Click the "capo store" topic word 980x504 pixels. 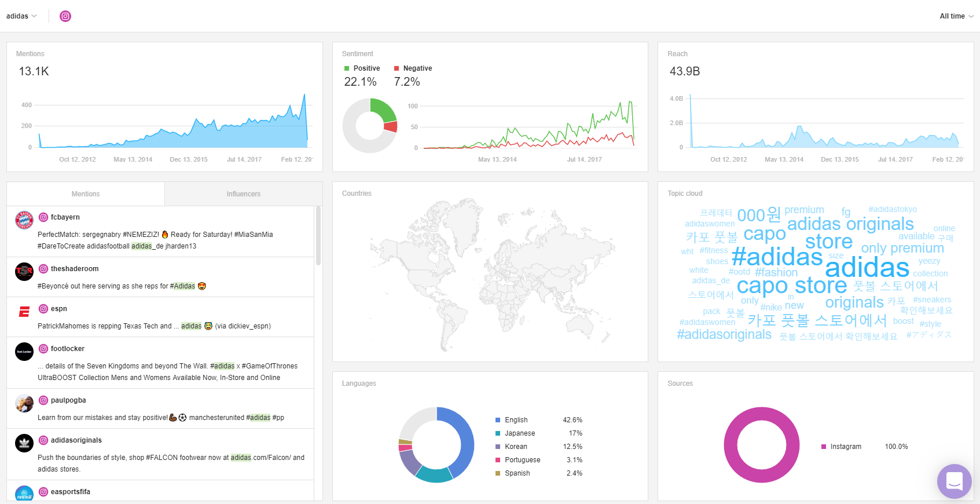(791, 286)
